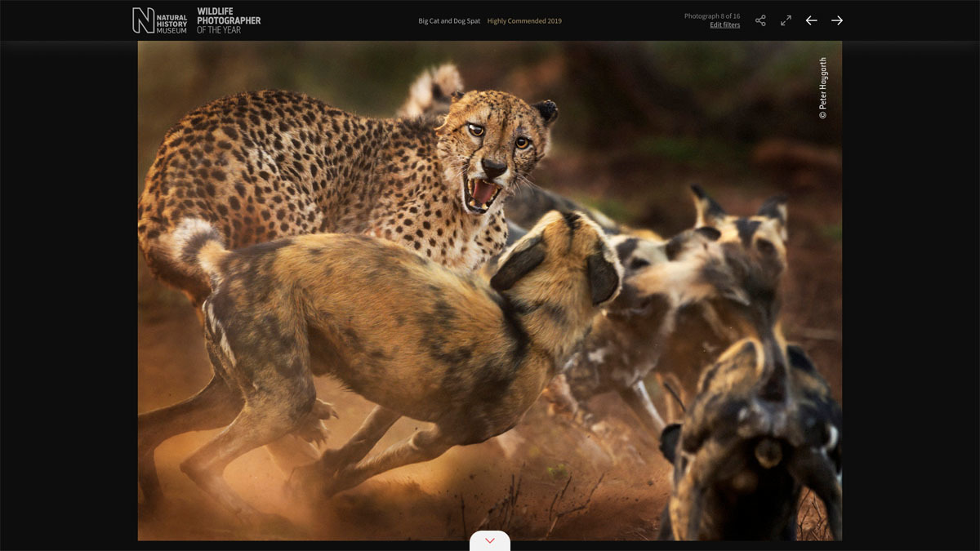The image size is (980, 551).
Task: Click the share icon in the header
Action: (760, 20)
